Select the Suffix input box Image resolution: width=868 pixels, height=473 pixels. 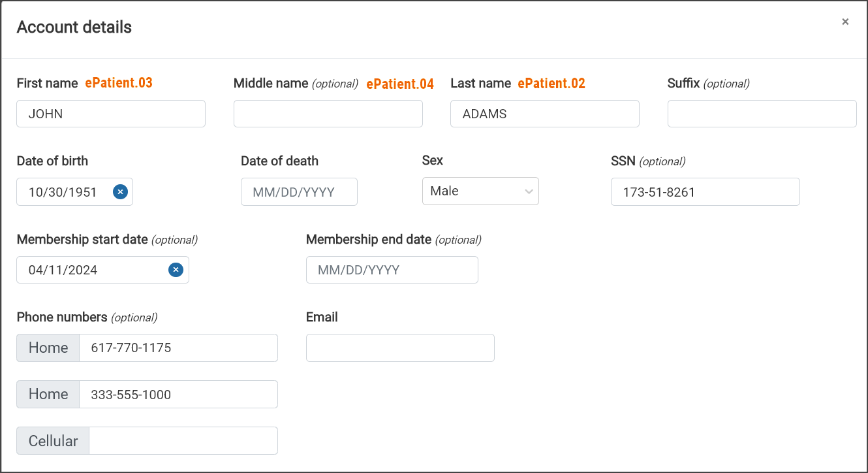pyautogui.click(x=762, y=114)
